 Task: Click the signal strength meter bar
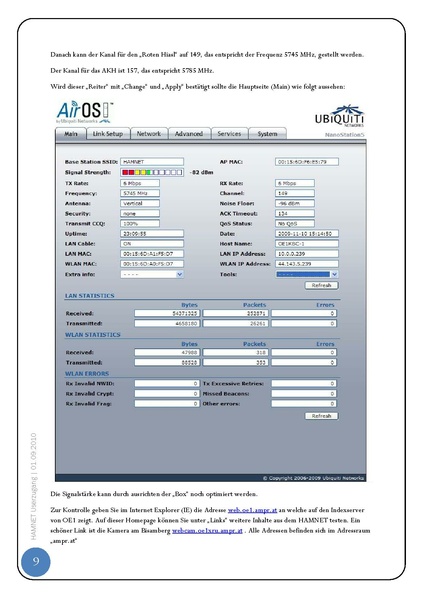tap(152, 172)
